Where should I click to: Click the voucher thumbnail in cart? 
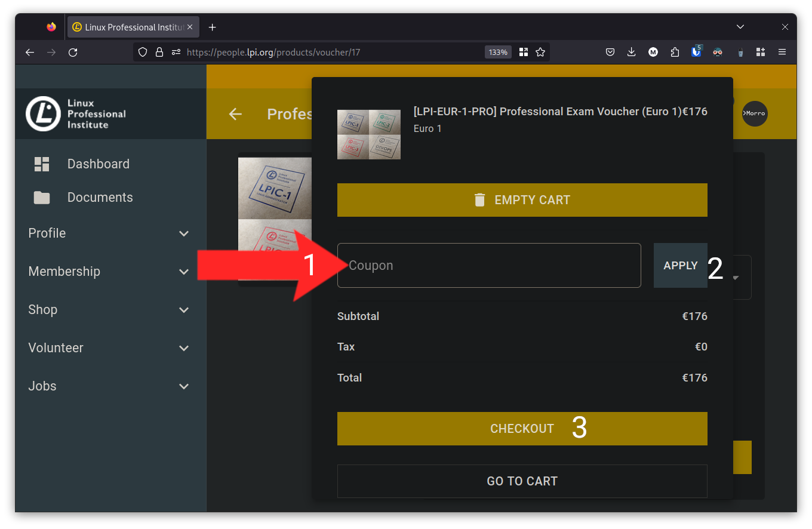point(369,134)
